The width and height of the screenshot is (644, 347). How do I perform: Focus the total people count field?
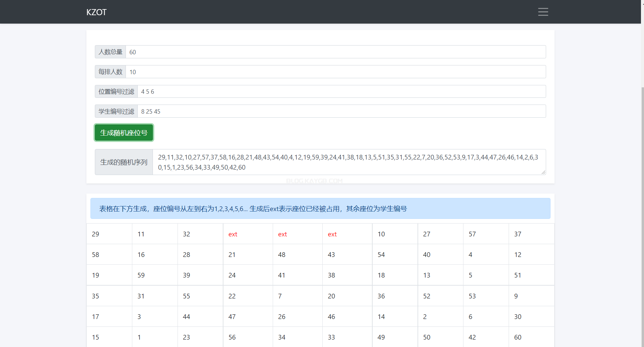tap(335, 52)
